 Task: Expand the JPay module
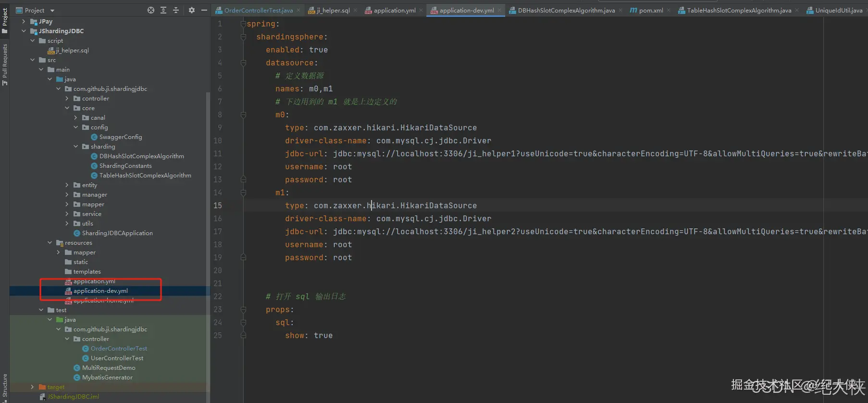pyautogui.click(x=24, y=22)
